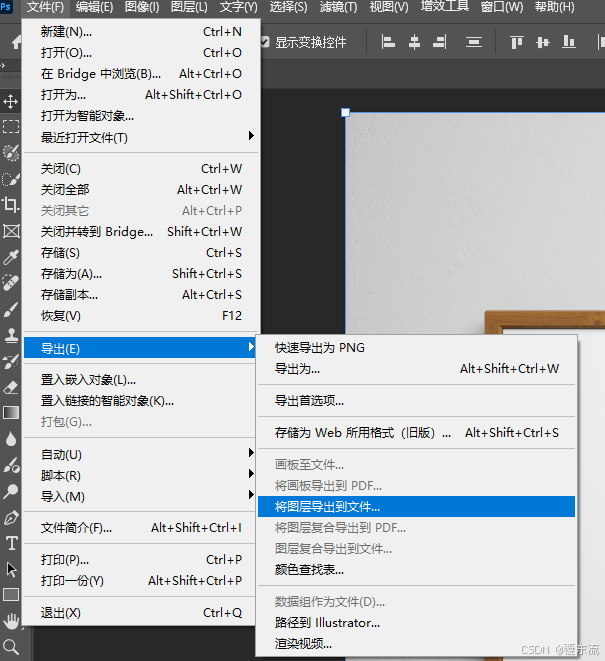
Task: Select the Eraser tool
Action: pyautogui.click(x=11, y=387)
